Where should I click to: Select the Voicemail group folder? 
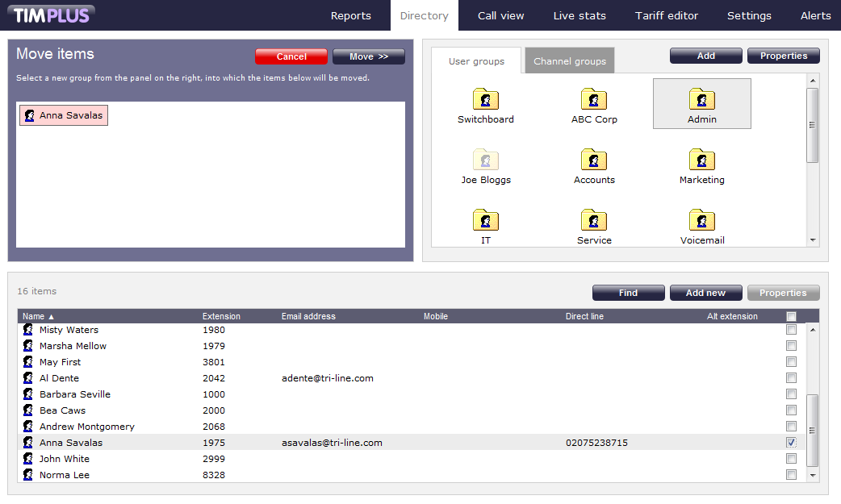(701, 220)
